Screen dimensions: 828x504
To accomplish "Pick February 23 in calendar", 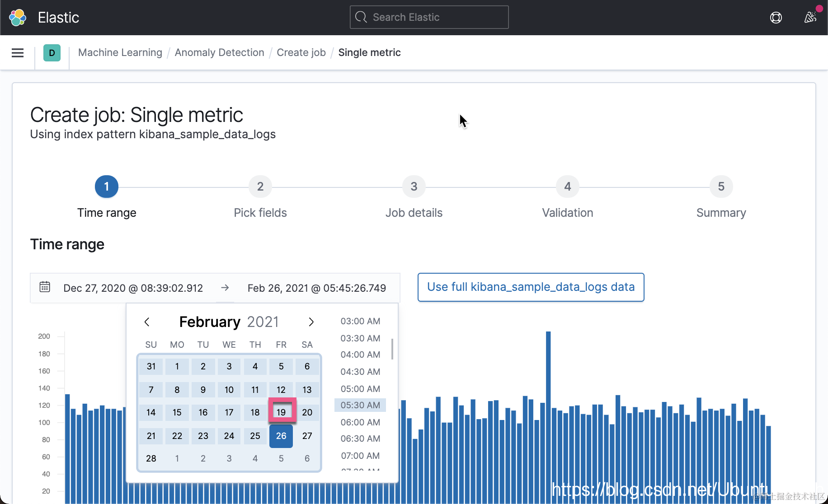I will point(203,436).
